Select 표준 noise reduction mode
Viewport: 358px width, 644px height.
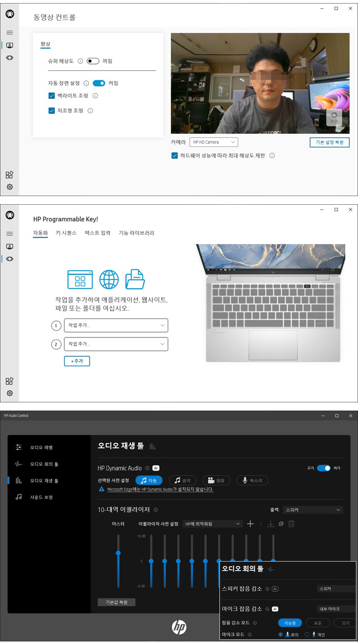tap(317, 623)
